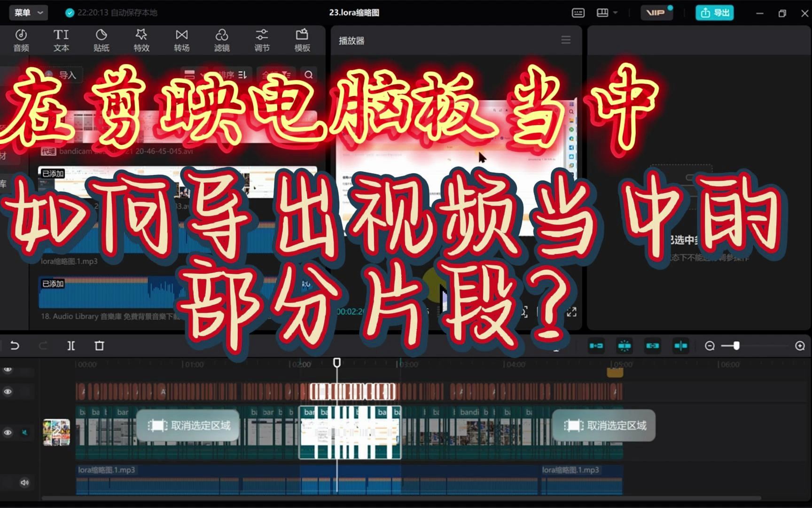Open the 滤镜 filters tab
The height and width of the screenshot is (508, 812).
[222, 40]
